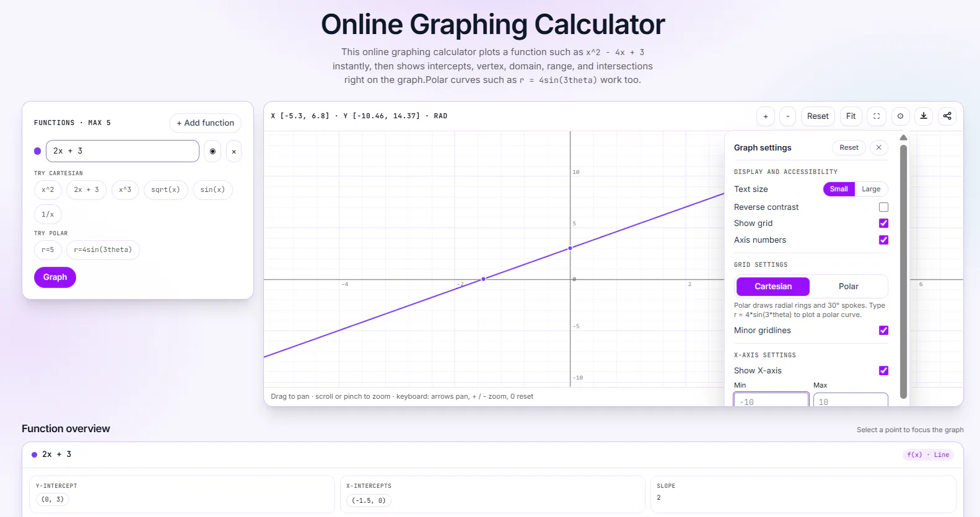Pick the 2x + 3 example chip

click(87, 189)
